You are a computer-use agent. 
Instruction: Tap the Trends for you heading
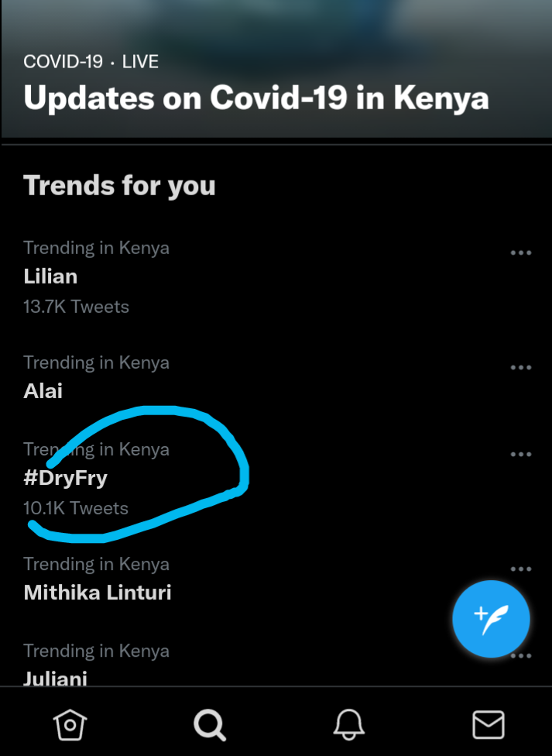120,186
